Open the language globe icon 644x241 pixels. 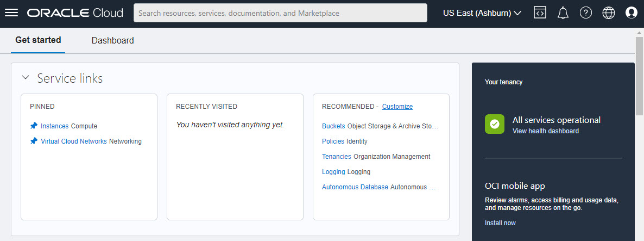pos(608,13)
